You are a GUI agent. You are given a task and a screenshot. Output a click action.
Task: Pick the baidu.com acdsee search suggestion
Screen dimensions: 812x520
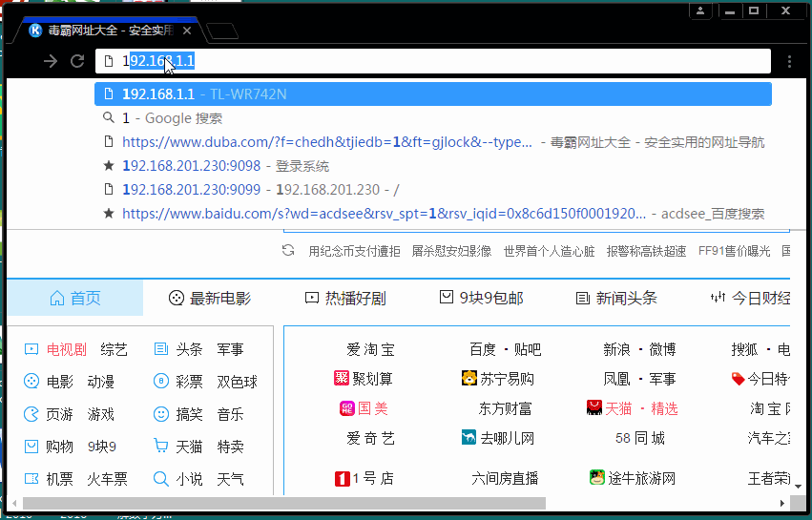[x=433, y=214]
